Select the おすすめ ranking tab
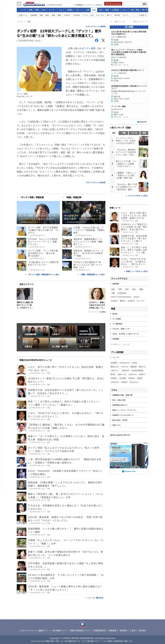This screenshot has height=644, width=165. coord(134,133)
